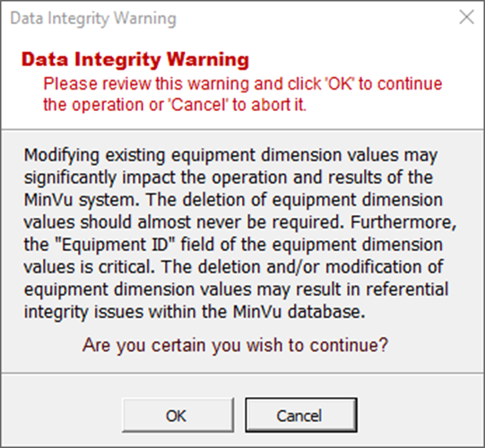
Task: Click the 'Are you certain you wish to continue?' question
Action: [x=235, y=345]
